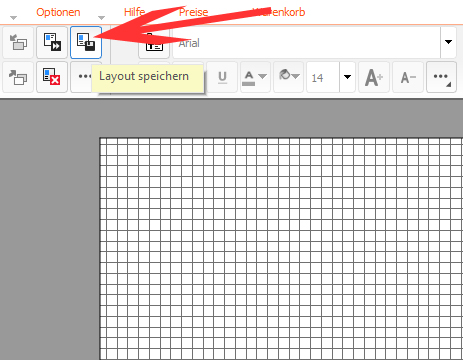This screenshot has height=360, width=463.
Task: Open the Hilfe menu
Action: [x=134, y=12]
